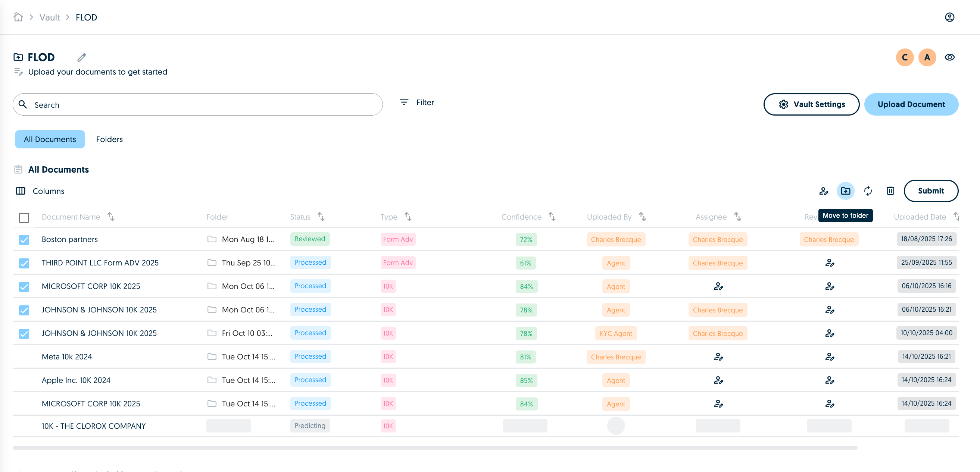
Task: Edit the vault description icon
Action: tap(18, 72)
